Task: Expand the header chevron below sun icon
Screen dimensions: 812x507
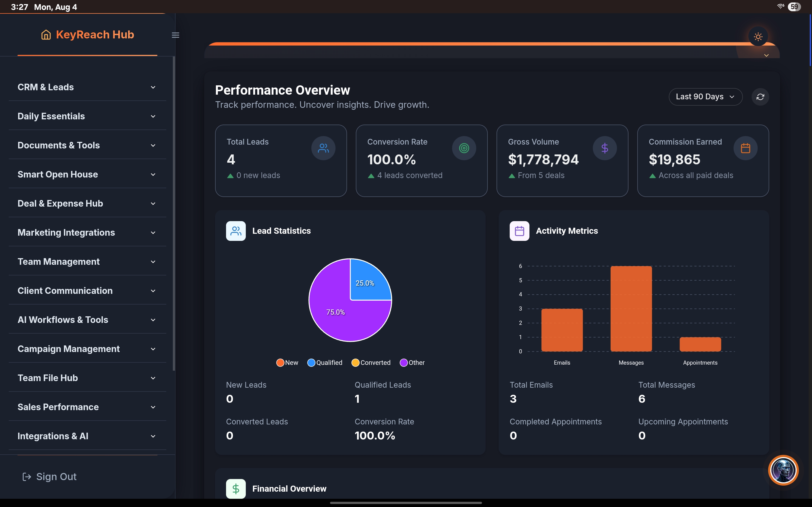Action: (766, 55)
